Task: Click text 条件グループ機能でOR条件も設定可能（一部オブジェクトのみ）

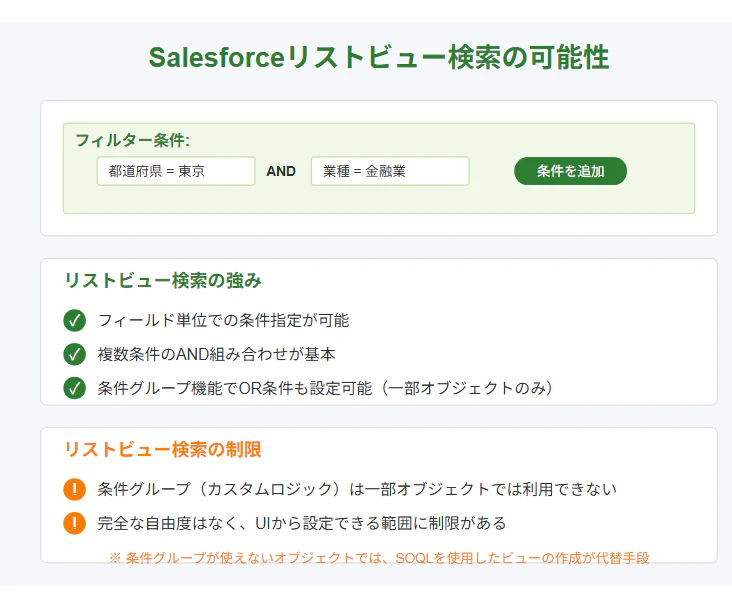Action: (325, 388)
